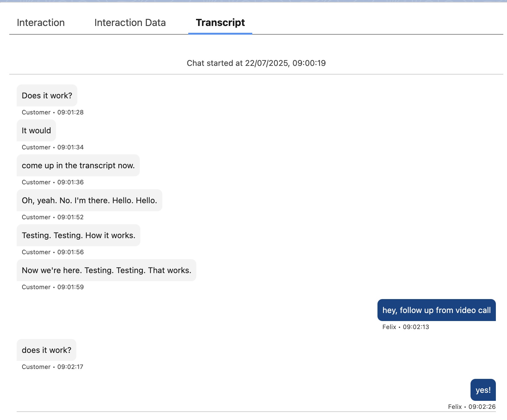Click the chat started timestamp header
This screenshot has width=507, height=420.
256,63
